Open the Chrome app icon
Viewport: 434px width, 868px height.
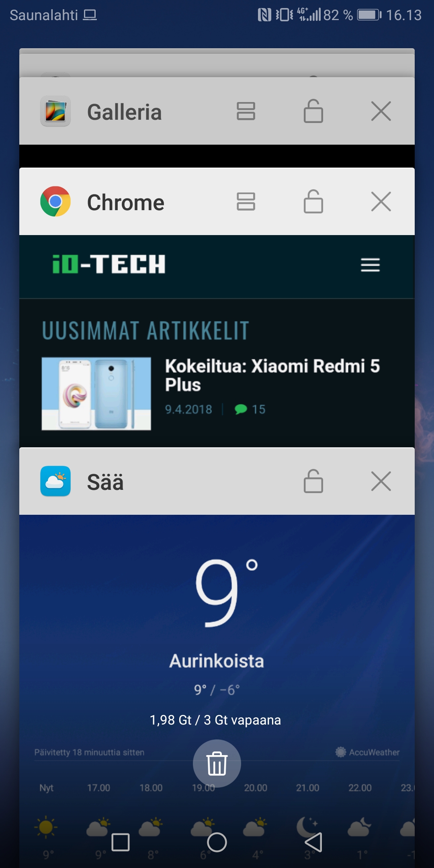(x=55, y=201)
